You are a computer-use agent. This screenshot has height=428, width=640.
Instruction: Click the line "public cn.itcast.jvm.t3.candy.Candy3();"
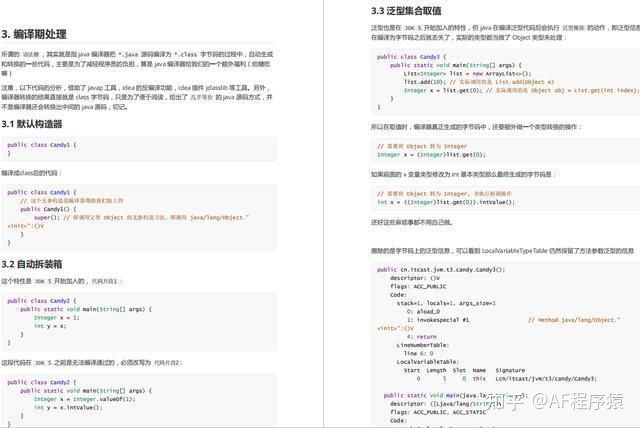pyautogui.click(x=441, y=270)
